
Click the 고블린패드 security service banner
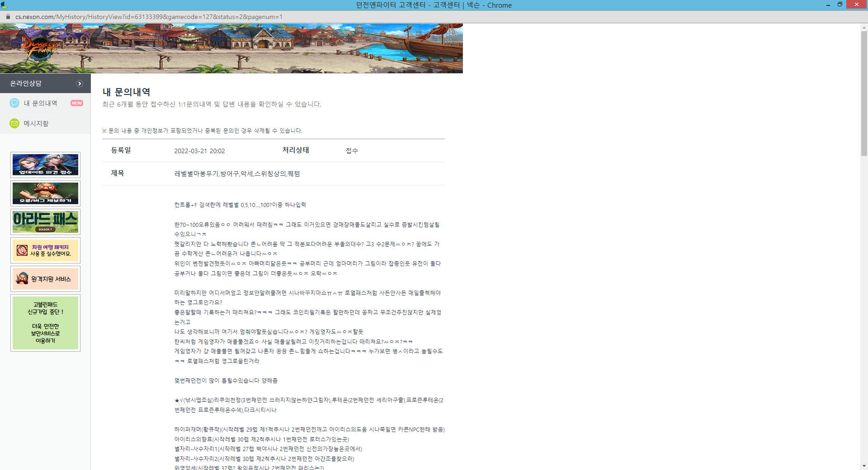click(x=45, y=323)
